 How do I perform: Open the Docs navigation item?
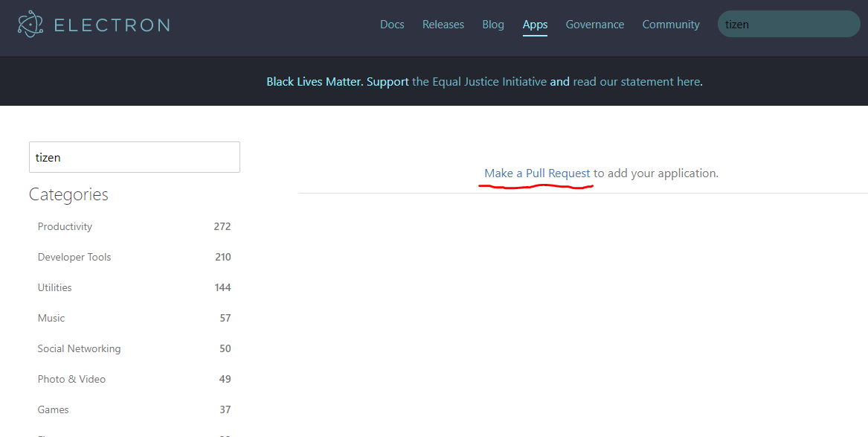[x=392, y=25]
